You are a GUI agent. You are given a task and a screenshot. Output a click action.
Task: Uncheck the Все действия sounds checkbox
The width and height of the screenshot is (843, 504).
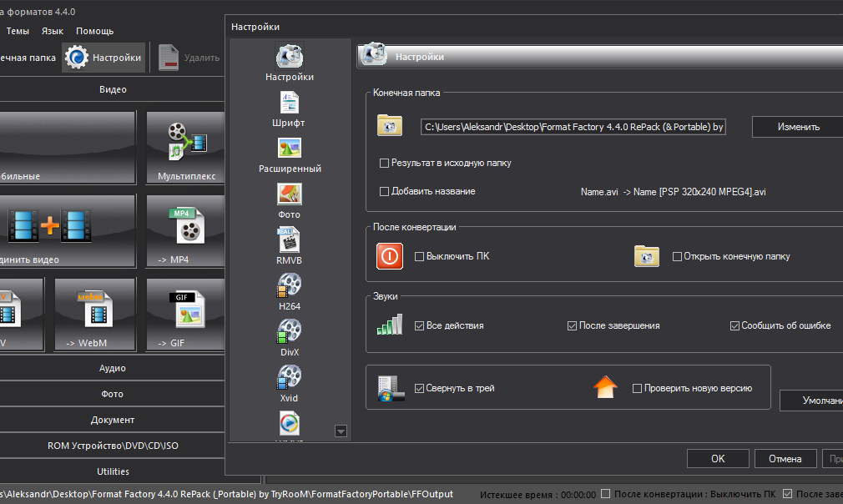tap(419, 325)
